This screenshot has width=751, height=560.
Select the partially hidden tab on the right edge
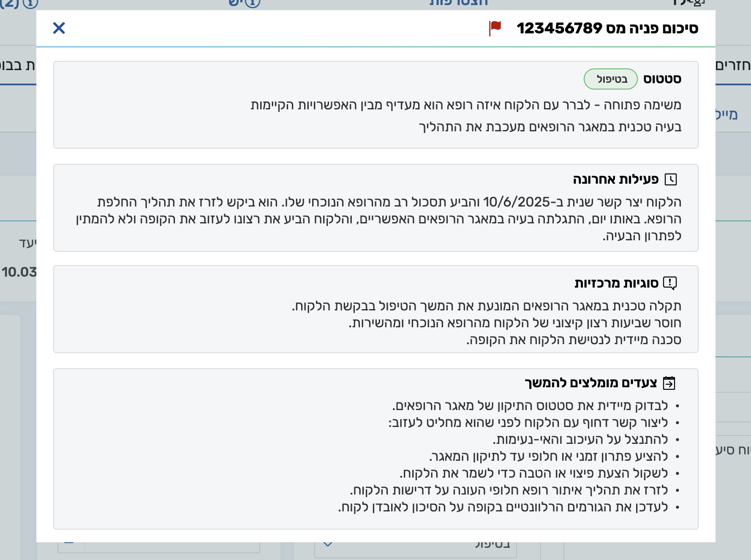click(x=733, y=65)
